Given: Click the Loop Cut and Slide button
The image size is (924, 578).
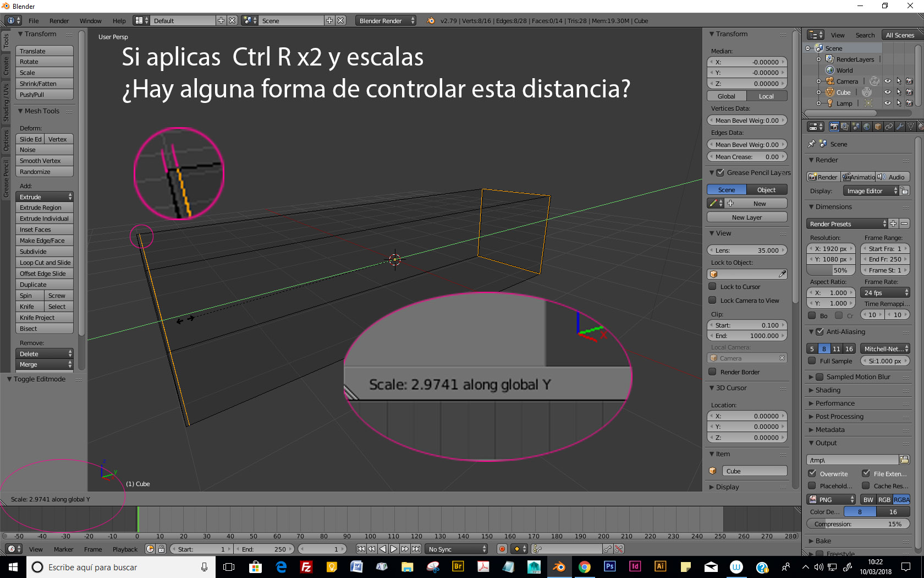Looking at the screenshot, I should coord(45,263).
